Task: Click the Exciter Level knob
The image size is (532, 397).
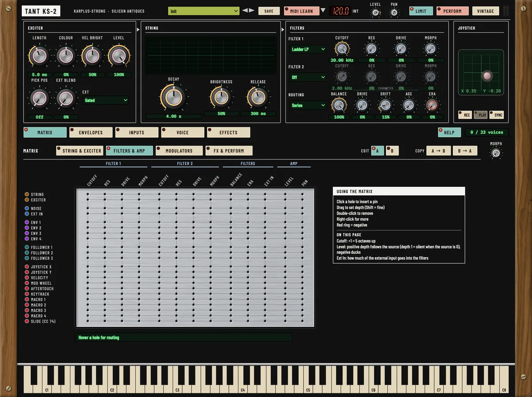Action: (119, 56)
